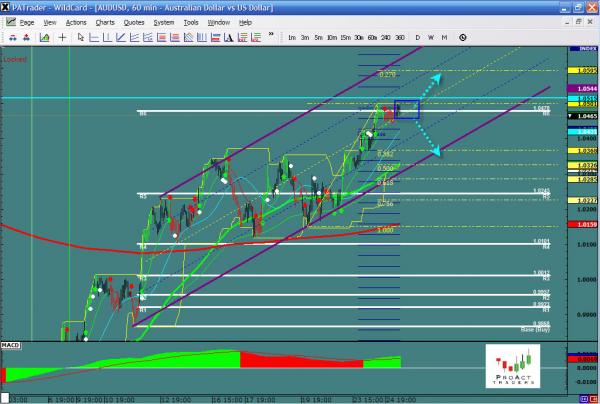Select the 240 minute timeframe button
Screen dimensions: 600x404
pyautogui.click(x=385, y=37)
